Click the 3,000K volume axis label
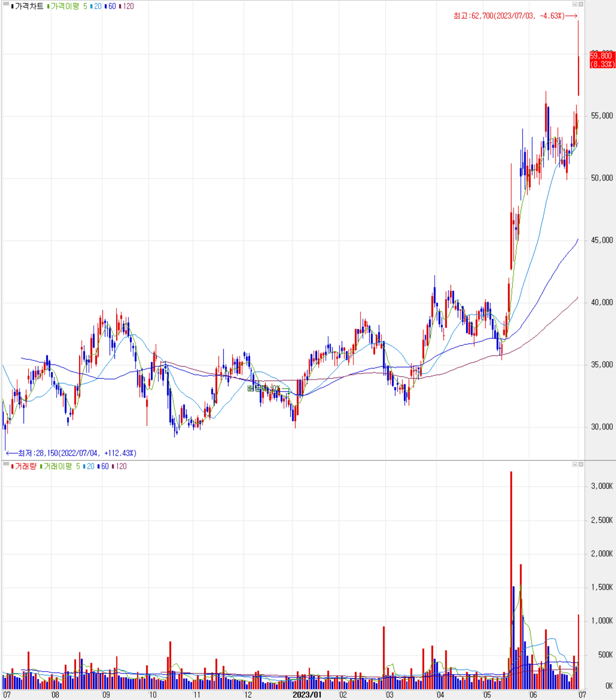Viewport: 616px width, 700px height. coord(602,486)
